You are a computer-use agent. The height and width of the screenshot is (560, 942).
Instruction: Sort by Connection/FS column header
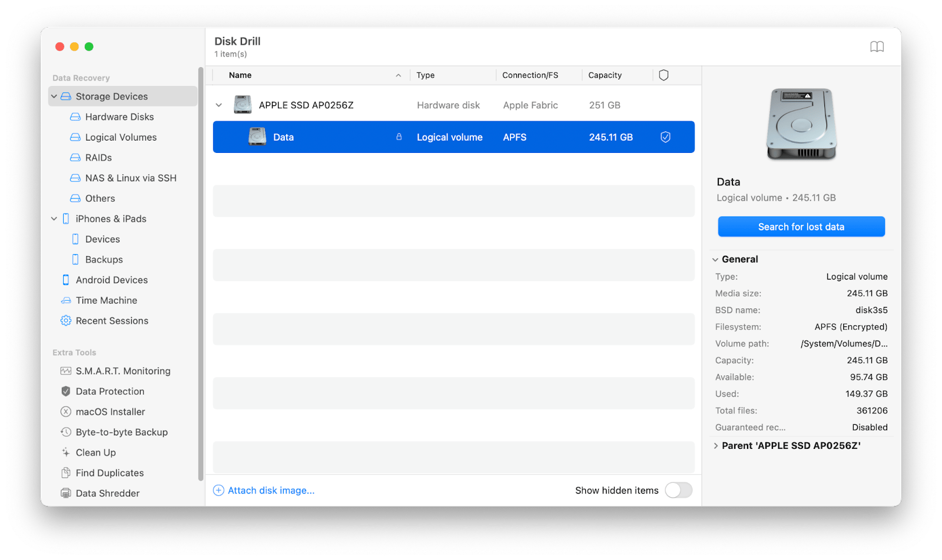530,75
